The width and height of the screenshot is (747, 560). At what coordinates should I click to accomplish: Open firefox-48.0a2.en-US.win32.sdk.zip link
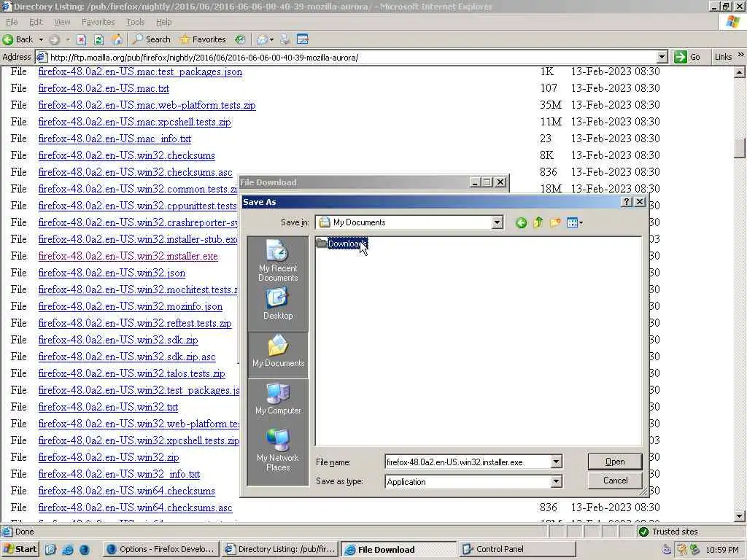click(x=118, y=340)
